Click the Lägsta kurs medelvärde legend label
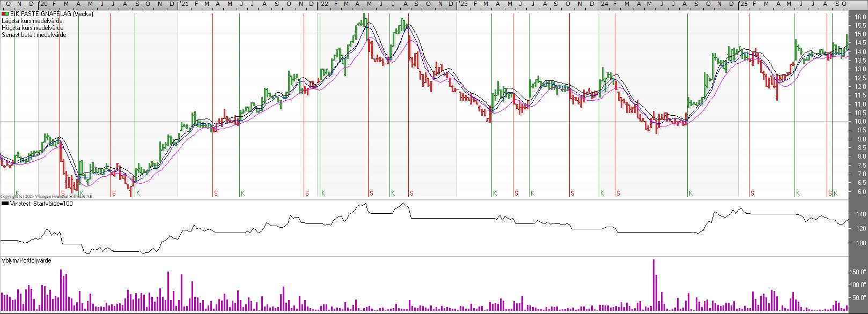This screenshot has height=314, width=868. click(x=32, y=21)
